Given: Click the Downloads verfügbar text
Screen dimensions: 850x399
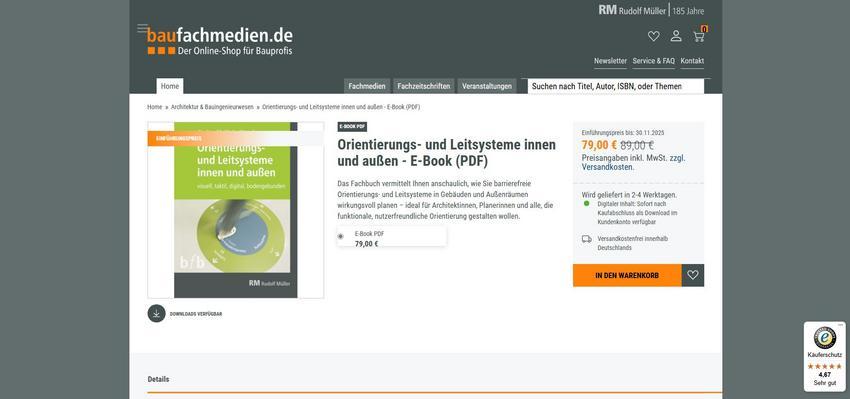Looking at the screenshot, I should coord(196,314).
